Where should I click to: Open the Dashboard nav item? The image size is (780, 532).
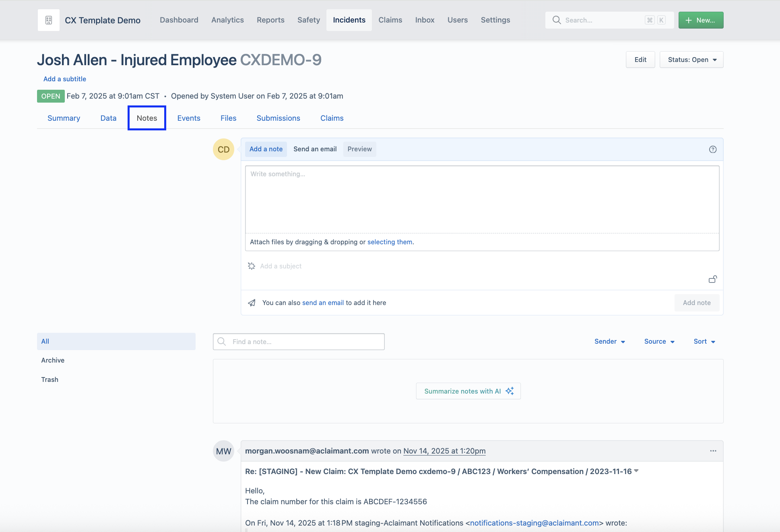[179, 20]
